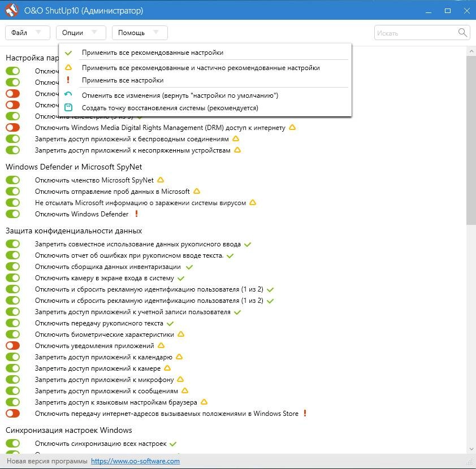Click green check beside sync all settings
Viewport: 476px width, 469px height.
173,444
